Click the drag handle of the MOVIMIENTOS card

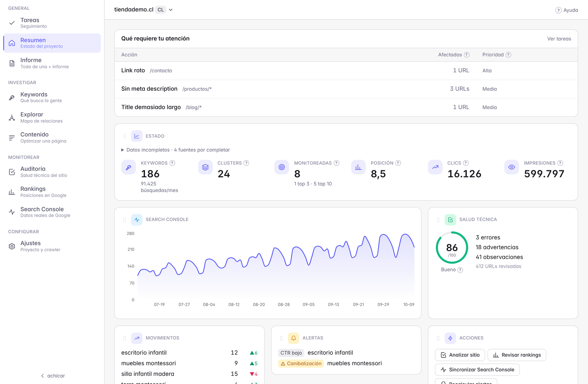tap(125, 338)
